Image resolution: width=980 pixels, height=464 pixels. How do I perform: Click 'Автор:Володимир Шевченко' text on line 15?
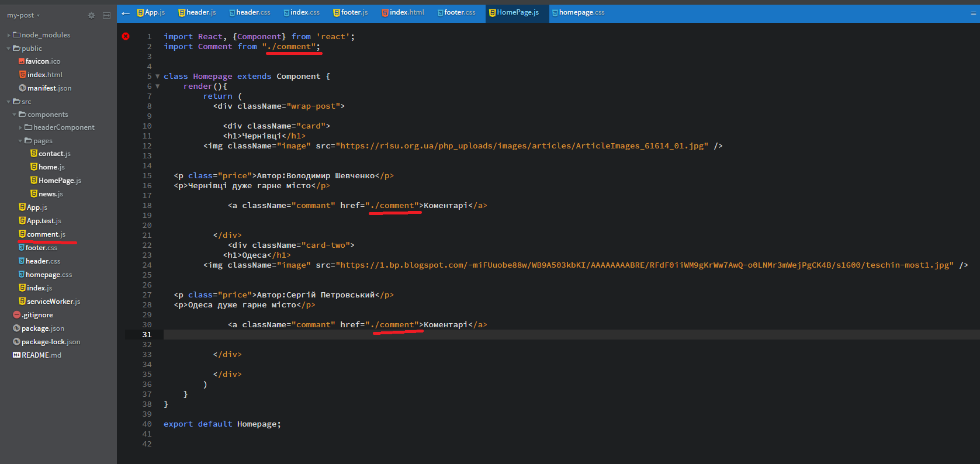click(x=316, y=176)
